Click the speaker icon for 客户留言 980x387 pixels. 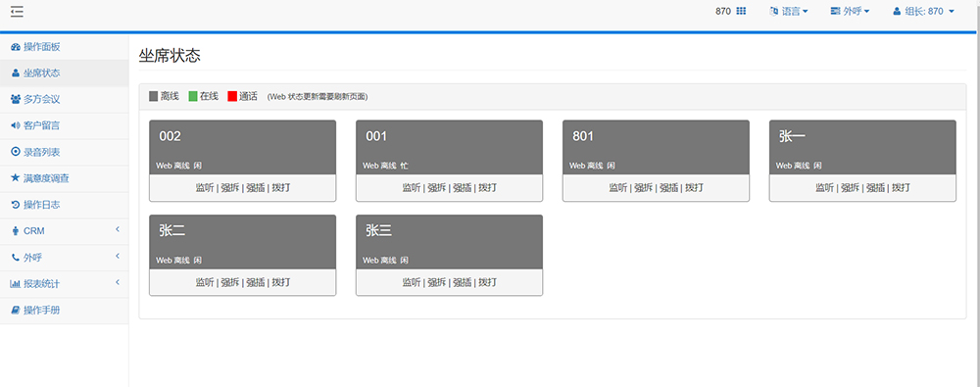click(16, 125)
